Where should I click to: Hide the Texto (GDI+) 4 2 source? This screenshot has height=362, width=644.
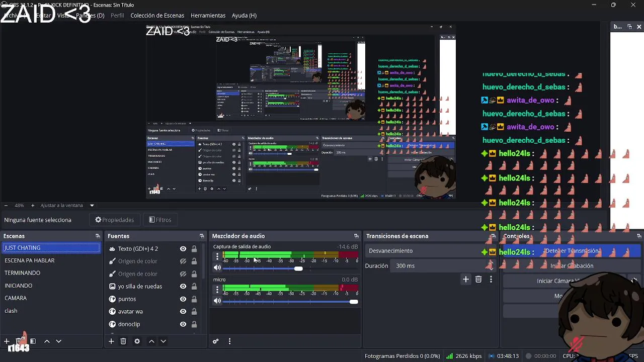point(183,248)
